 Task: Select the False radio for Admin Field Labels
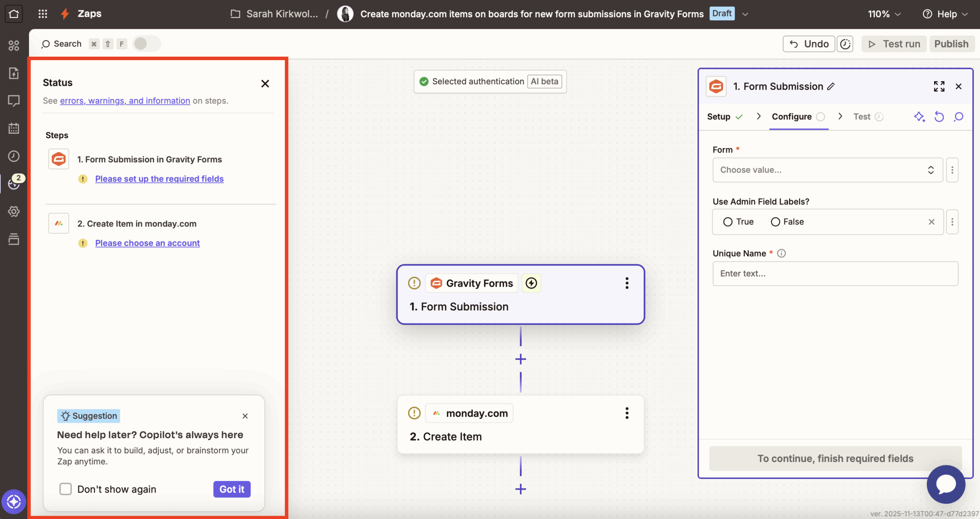click(x=775, y=221)
